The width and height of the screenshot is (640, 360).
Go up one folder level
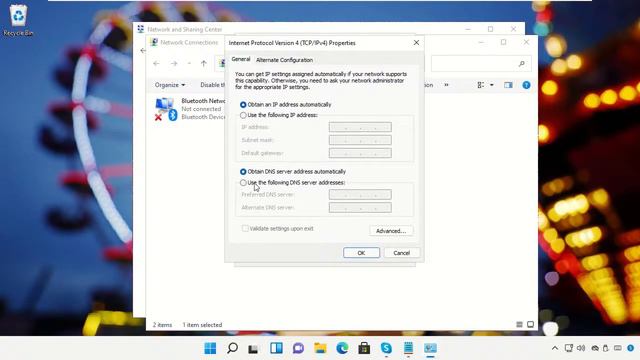pyautogui.click(x=204, y=64)
